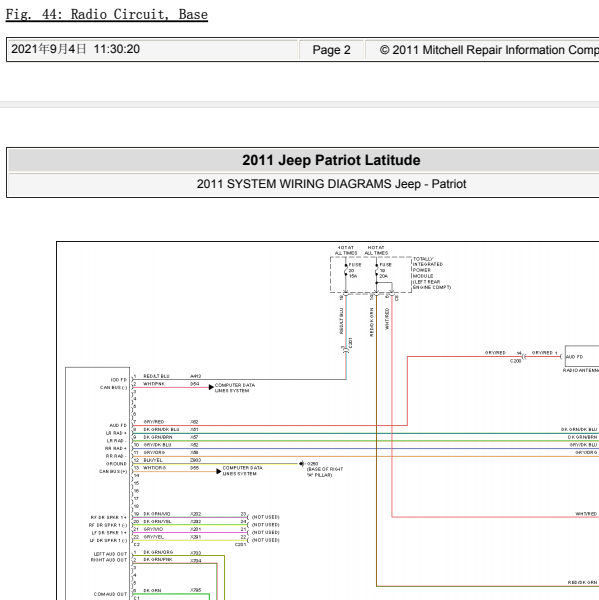Click the 'COM AUD OUT' label

[110, 594]
